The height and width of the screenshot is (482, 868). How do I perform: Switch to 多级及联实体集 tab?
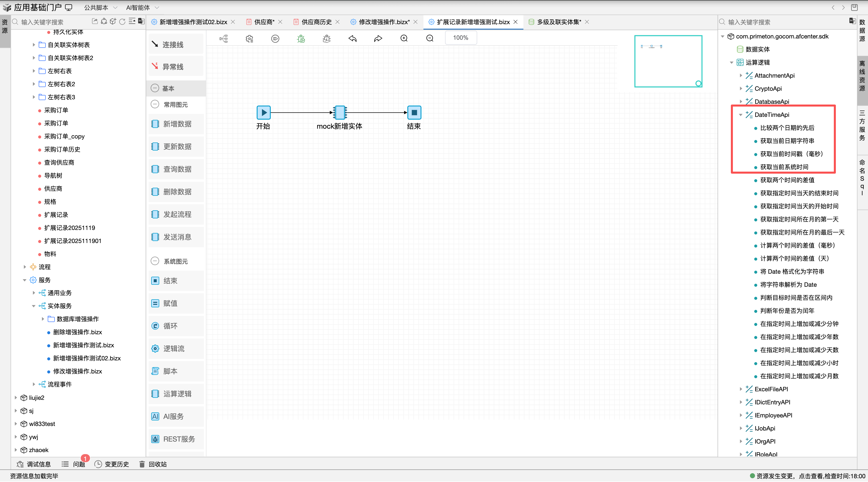[559, 22]
